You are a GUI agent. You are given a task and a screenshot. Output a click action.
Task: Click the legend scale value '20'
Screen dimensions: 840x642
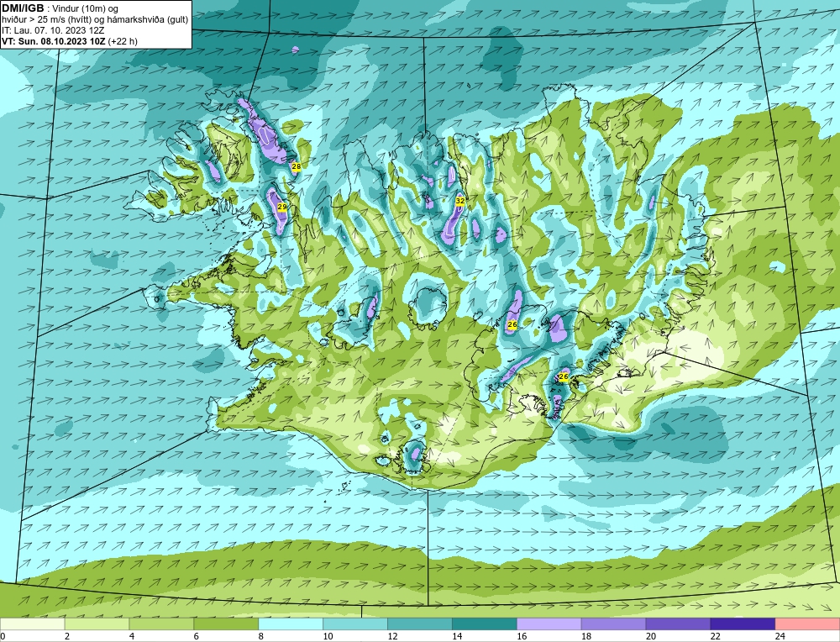click(x=651, y=636)
